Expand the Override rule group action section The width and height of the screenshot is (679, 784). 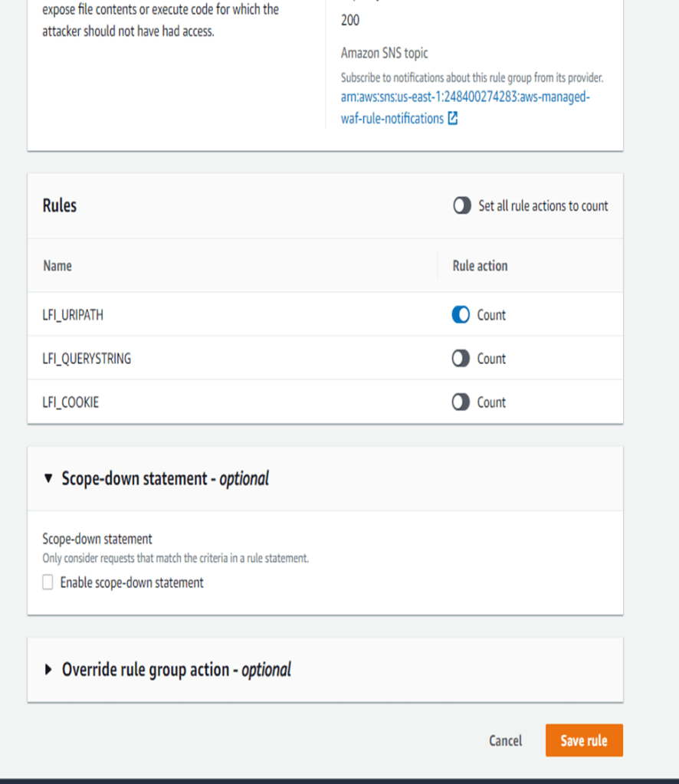point(49,670)
